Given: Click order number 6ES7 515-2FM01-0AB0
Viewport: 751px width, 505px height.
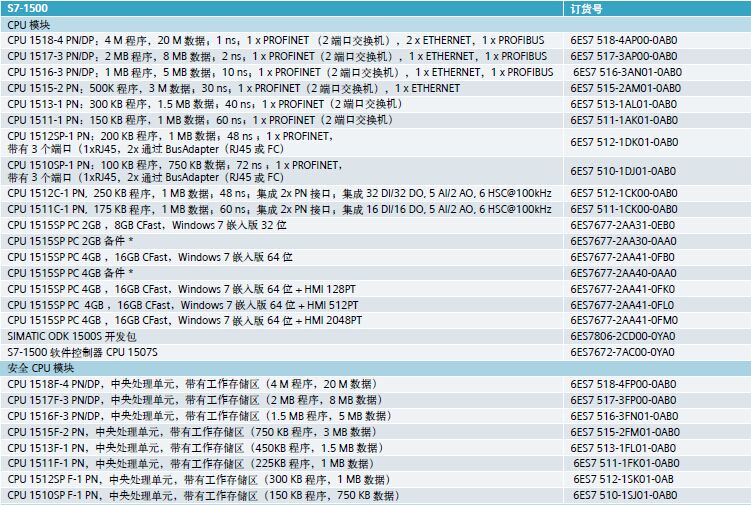Looking at the screenshot, I should click(x=625, y=432).
